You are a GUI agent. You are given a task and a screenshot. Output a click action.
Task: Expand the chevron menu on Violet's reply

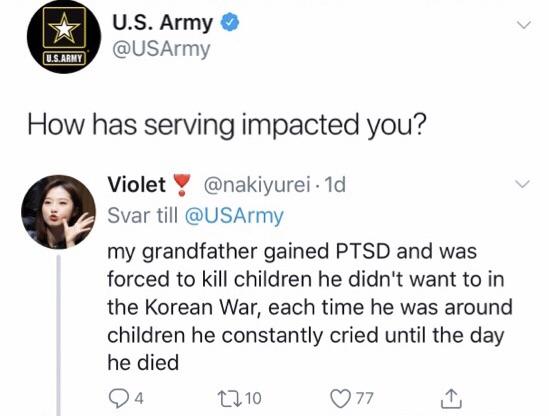pos(522,183)
